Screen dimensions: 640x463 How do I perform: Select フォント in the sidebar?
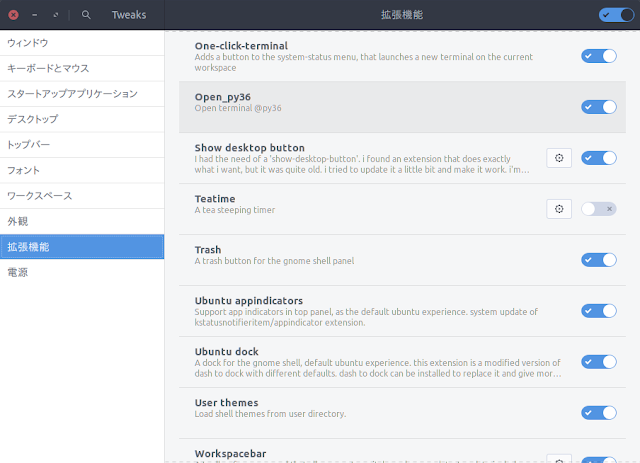82,170
